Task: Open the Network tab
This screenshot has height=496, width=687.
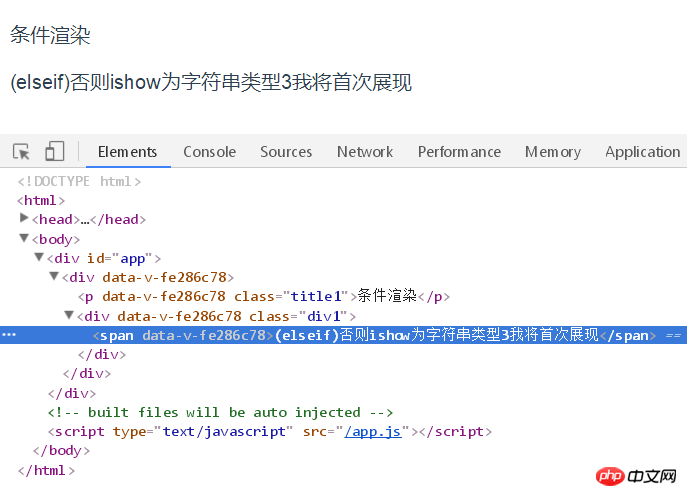Action: 365,152
